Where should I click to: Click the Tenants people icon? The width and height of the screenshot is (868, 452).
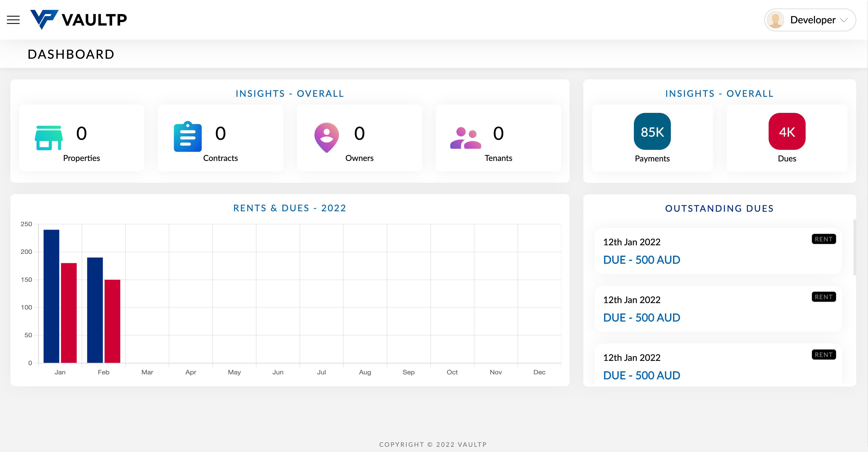[466, 138]
